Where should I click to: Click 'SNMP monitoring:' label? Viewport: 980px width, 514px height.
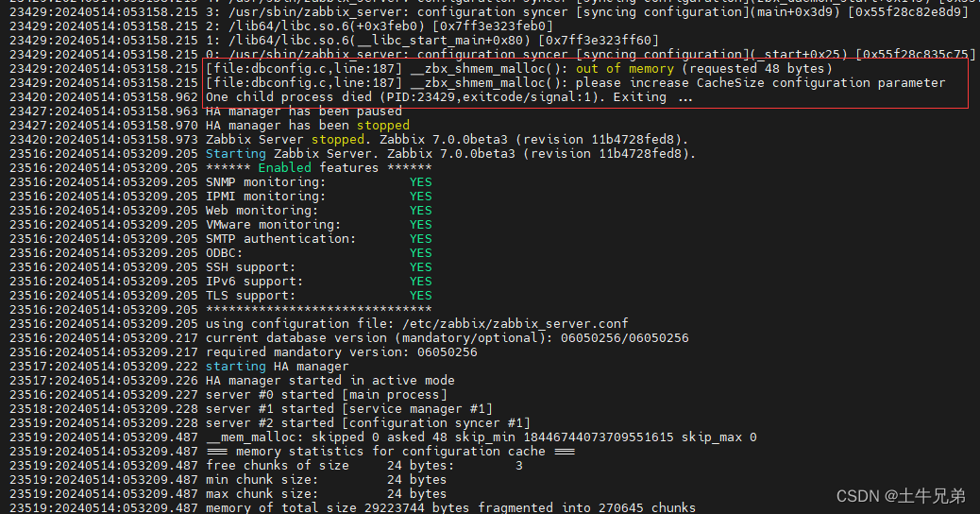[265, 182]
